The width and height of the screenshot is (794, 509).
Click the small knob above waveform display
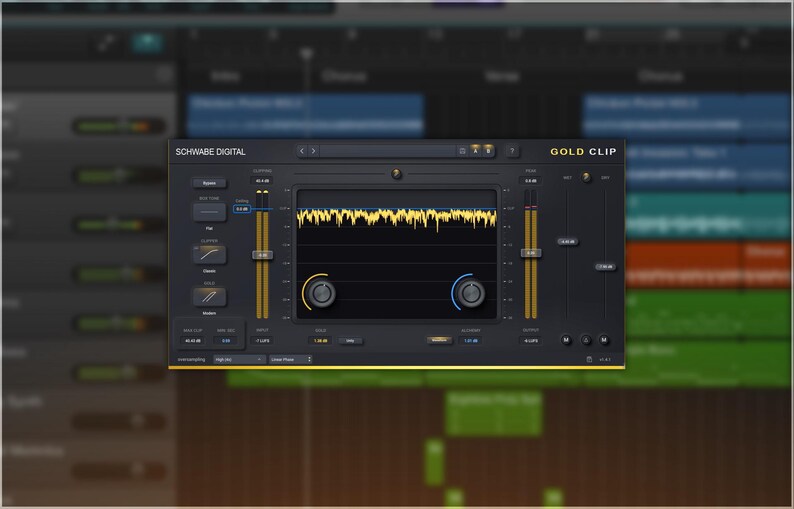point(396,174)
